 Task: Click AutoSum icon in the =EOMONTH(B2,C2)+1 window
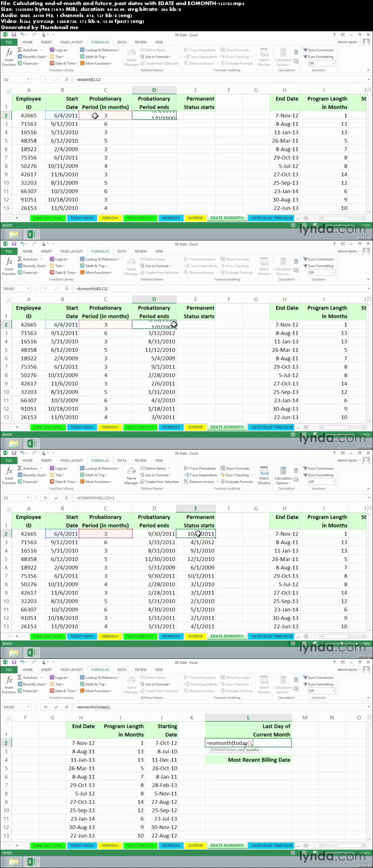pyautogui.click(x=20, y=469)
